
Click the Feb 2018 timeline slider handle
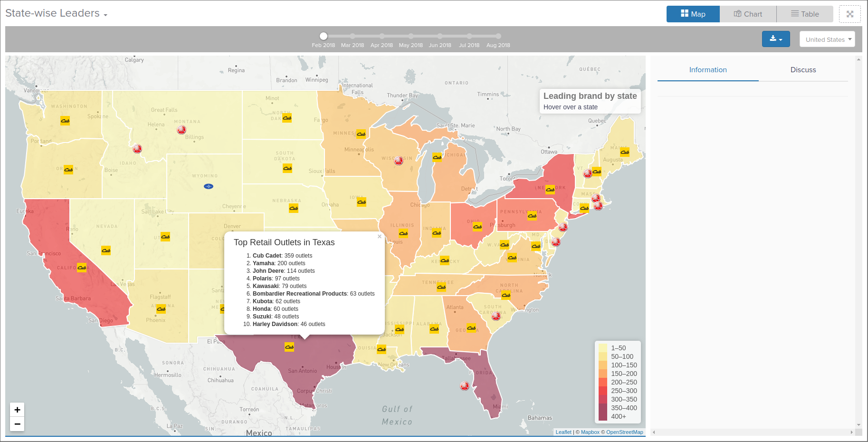(324, 36)
